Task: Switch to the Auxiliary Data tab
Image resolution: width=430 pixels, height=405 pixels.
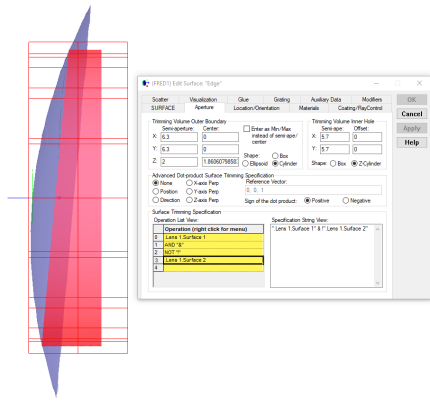Action: (x=326, y=99)
